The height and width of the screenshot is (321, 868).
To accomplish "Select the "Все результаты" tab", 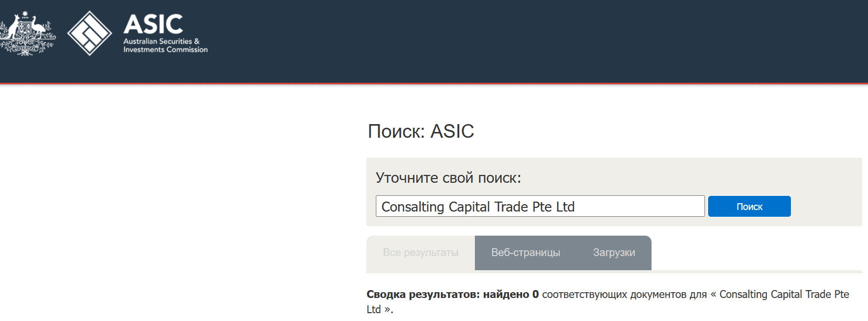I will [421, 252].
